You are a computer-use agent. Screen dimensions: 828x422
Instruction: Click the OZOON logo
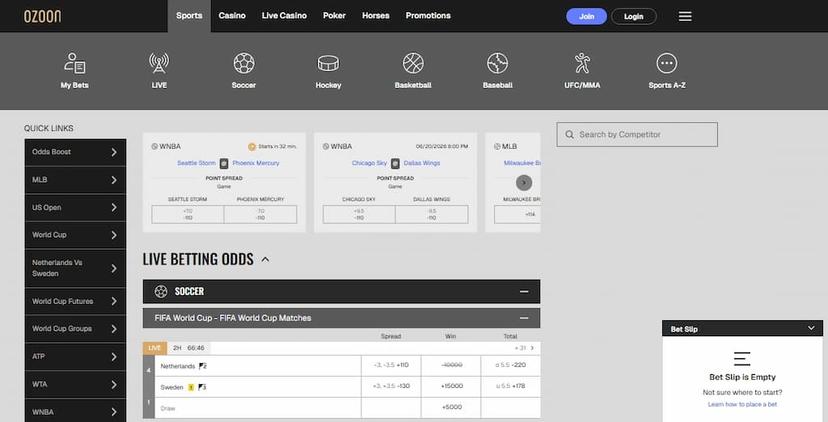coord(42,16)
